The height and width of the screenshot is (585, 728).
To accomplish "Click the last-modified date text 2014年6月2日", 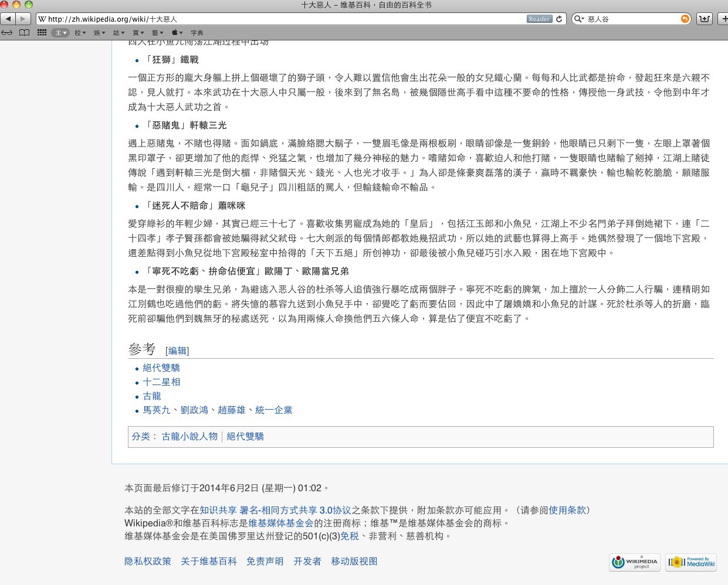I will coord(229,488).
